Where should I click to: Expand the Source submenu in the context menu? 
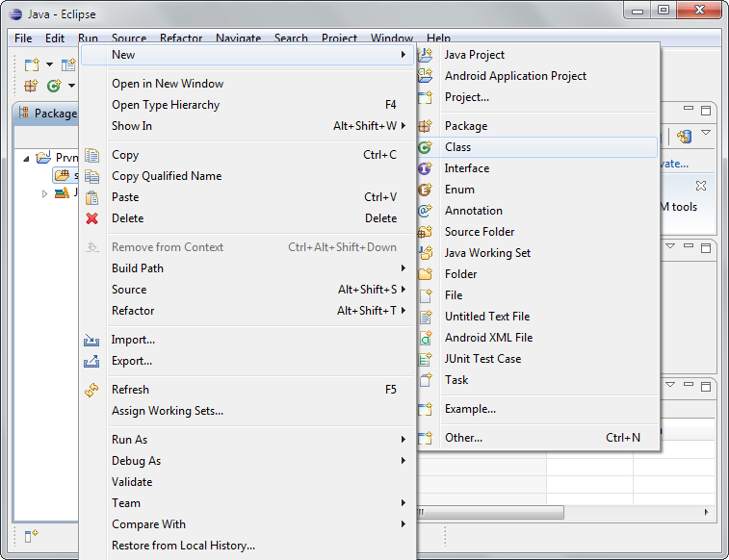tap(404, 290)
